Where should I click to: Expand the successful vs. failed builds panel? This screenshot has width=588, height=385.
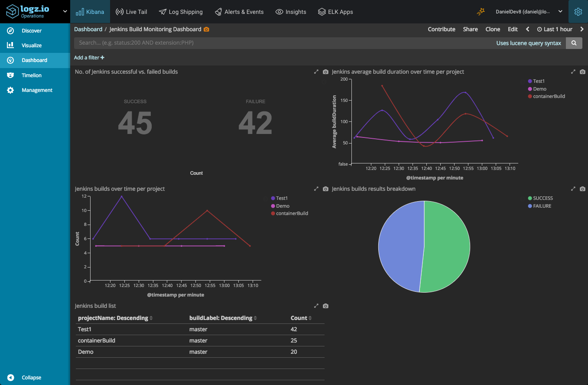[316, 72]
